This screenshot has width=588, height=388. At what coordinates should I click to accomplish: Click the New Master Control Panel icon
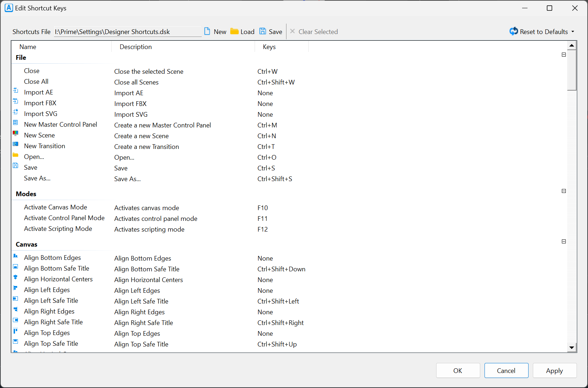pos(15,122)
